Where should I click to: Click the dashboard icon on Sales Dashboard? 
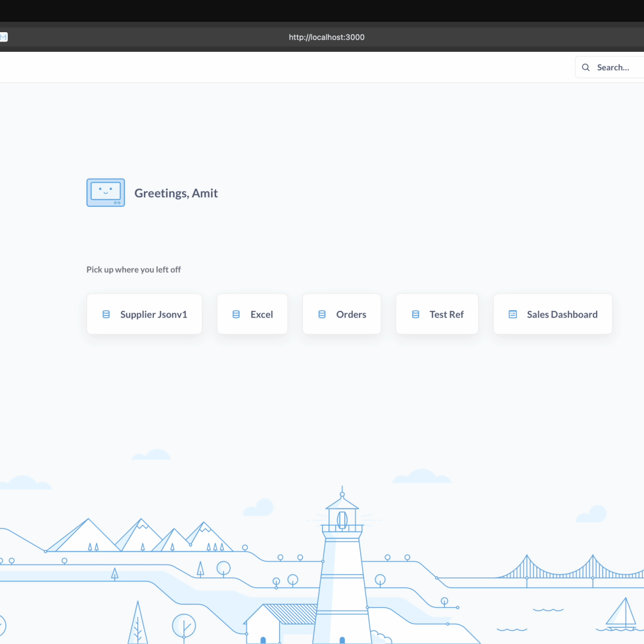(513, 314)
